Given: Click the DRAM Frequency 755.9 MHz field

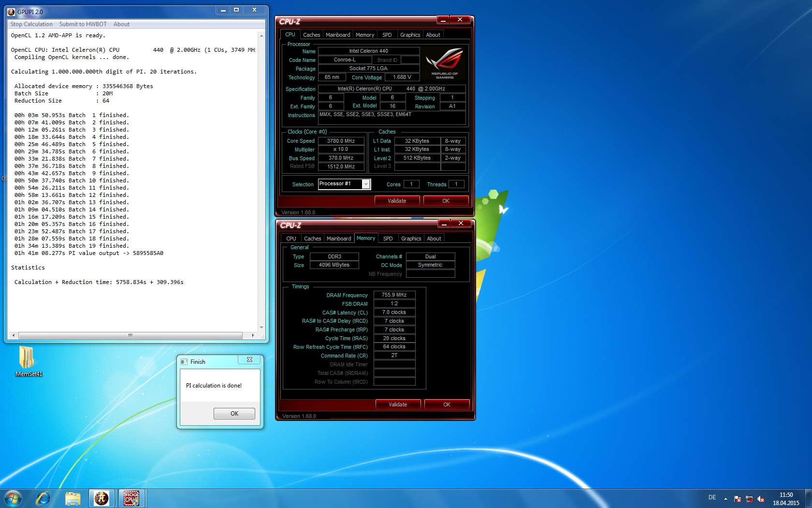Looking at the screenshot, I should click(x=394, y=295).
